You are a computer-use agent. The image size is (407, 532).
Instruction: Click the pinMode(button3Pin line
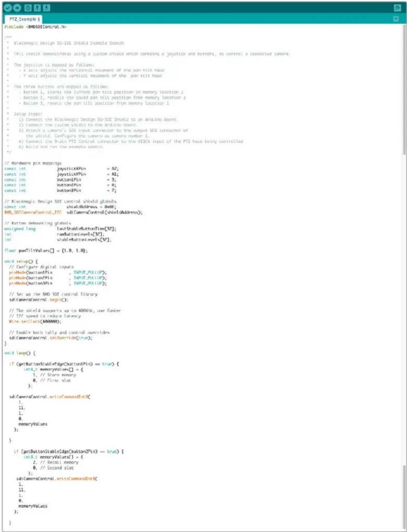point(58,283)
